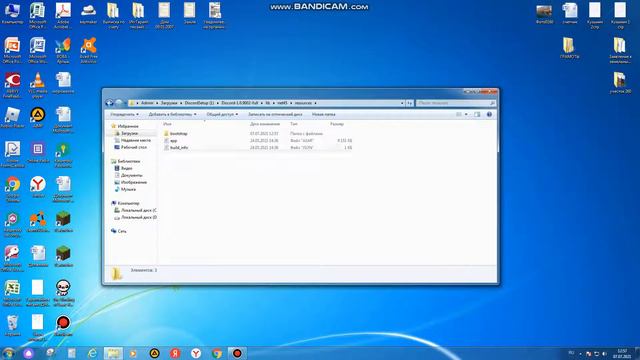This screenshot has width=640, height=360.
Task: Select the Google Chrome desktop shortcut
Action: [12, 189]
